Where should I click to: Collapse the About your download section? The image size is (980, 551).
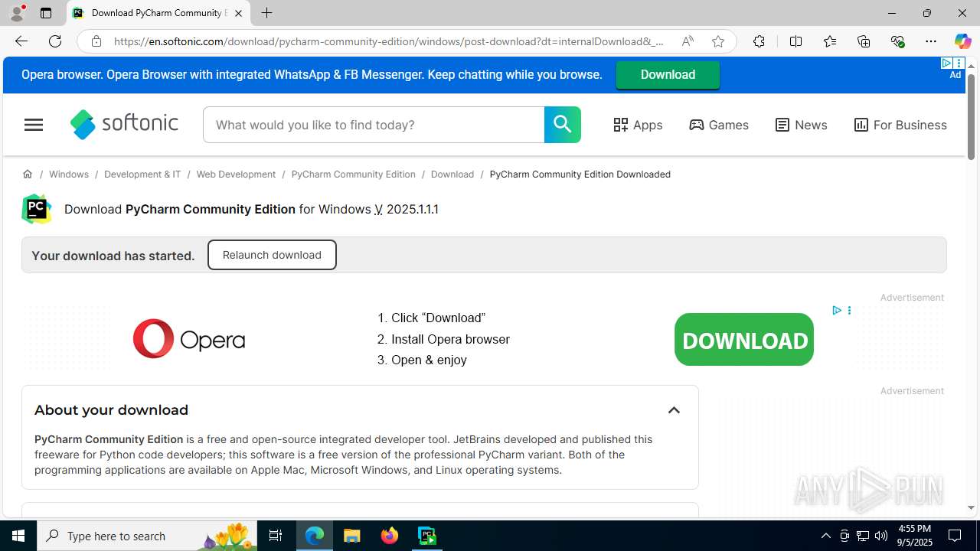[x=674, y=410]
